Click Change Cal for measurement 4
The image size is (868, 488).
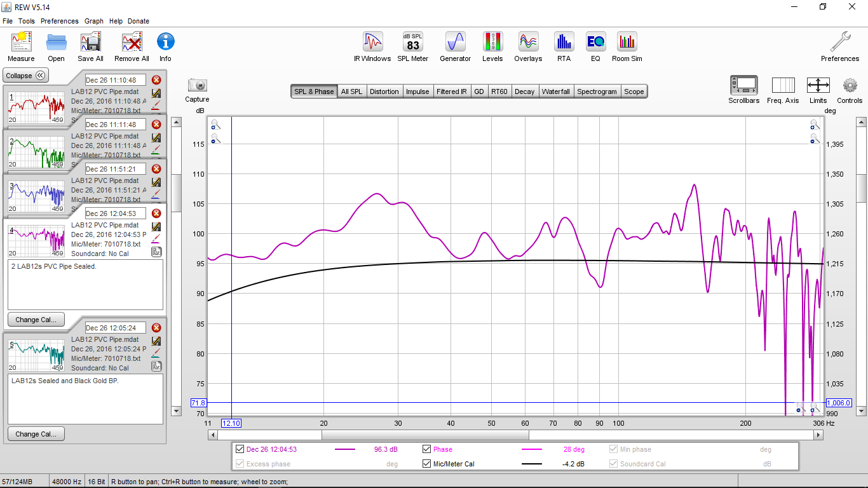[36, 320]
